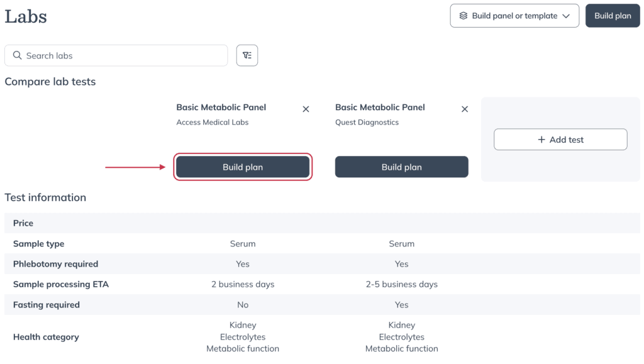Build plan for Quest Diagnostics panel
The width and height of the screenshot is (644, 364).
[x=401, y=167]
